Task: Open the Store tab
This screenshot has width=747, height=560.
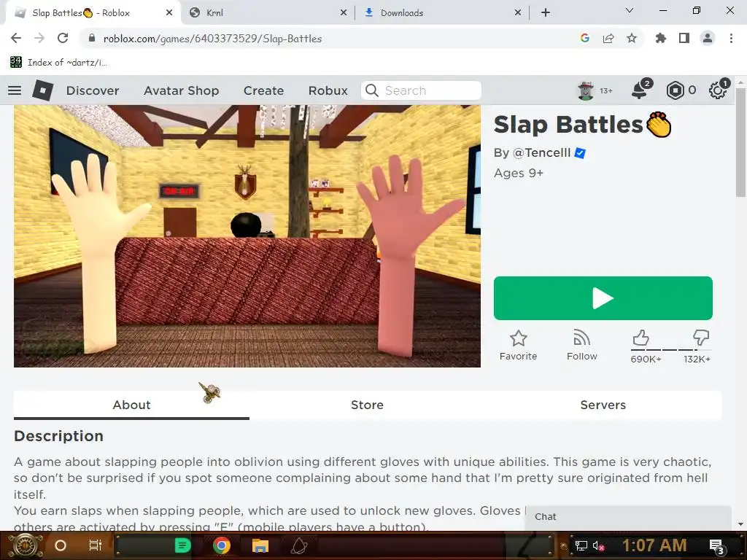Action: (x=367, y=405)
